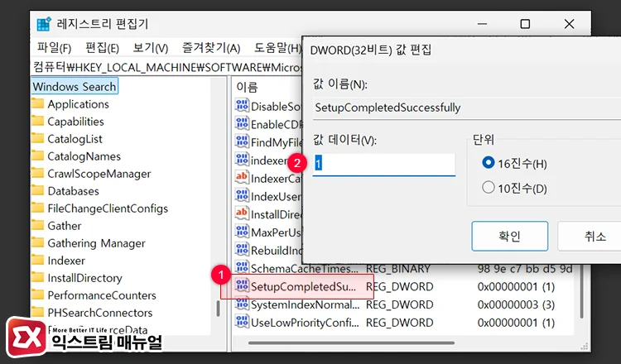Click the SchemaCacheTimes... binary value icon
The image size is (621, 364).
tap(242, 267)
